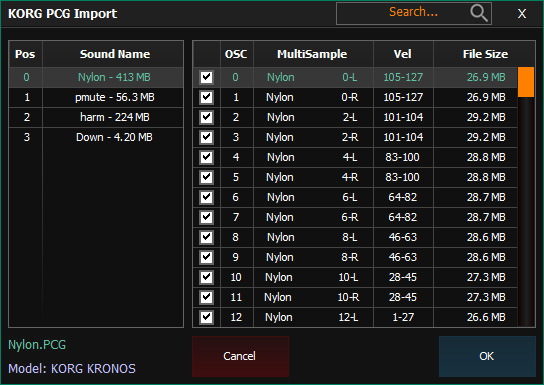The image size is (544, 385).
Task: Select the Down - 4.20 MB sound
Action: [114, 137]
